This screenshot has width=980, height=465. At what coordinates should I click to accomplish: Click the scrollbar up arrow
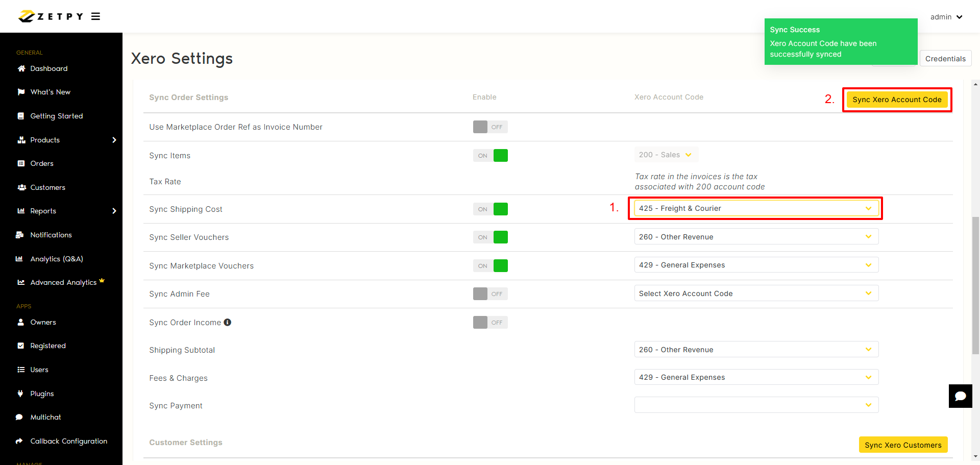click(x=975, y=84)
